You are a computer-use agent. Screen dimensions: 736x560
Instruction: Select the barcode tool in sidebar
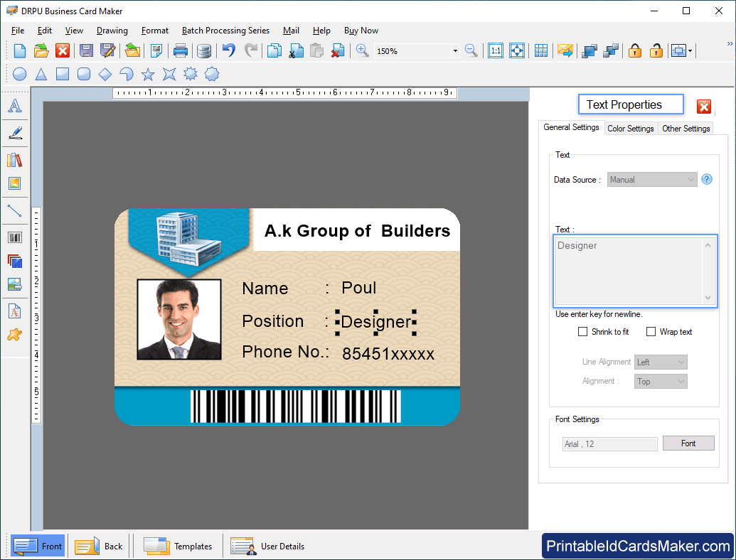[x=15, y=237]
